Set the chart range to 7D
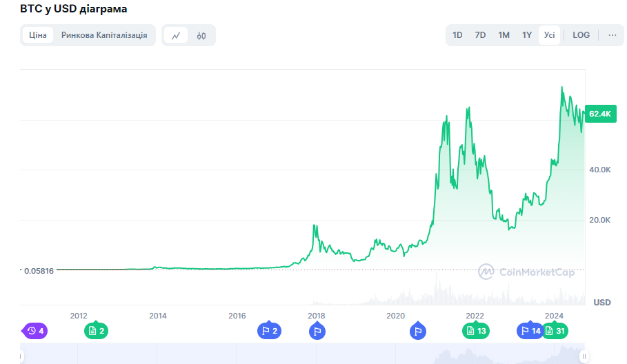 coord(480,35)
